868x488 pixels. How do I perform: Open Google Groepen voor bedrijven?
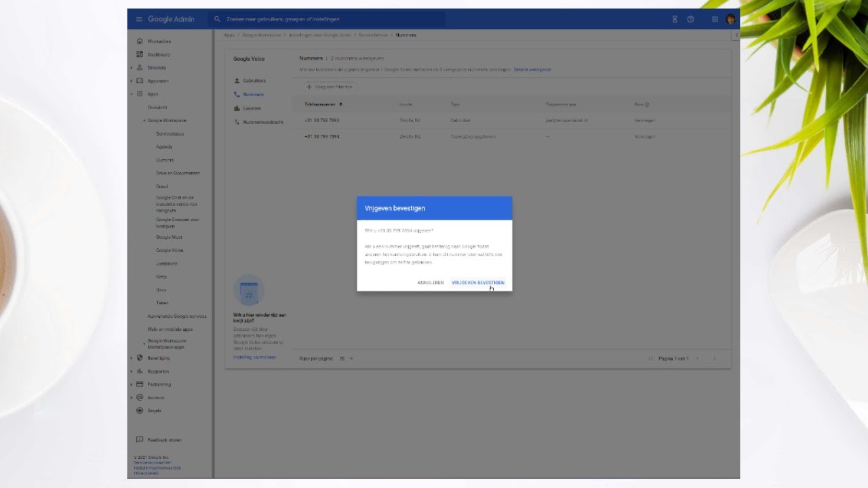coord(178,222)
